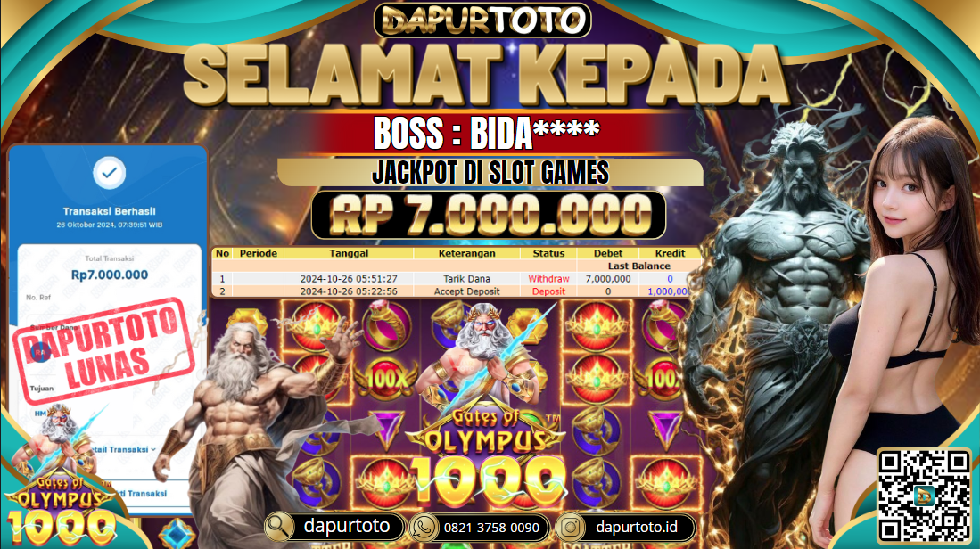Click the 0821-3758-0090 phone number
This screenshot has height=549, width=980.
(x=491, y=528)
